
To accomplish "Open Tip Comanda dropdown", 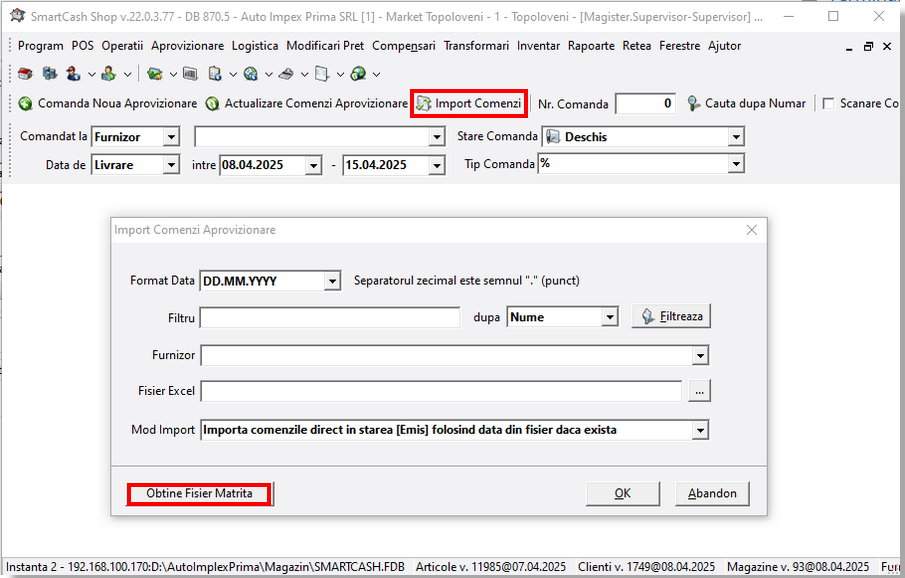I will [x=735, y=164].
